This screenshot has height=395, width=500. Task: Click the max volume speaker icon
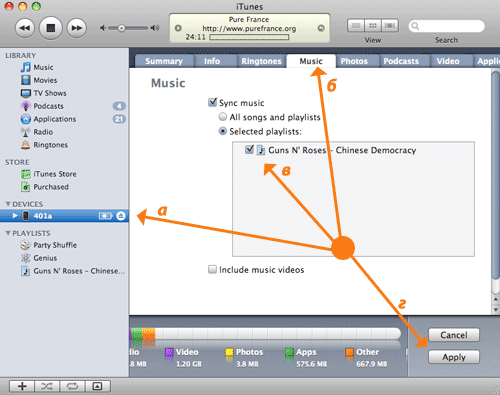point(155,28)
